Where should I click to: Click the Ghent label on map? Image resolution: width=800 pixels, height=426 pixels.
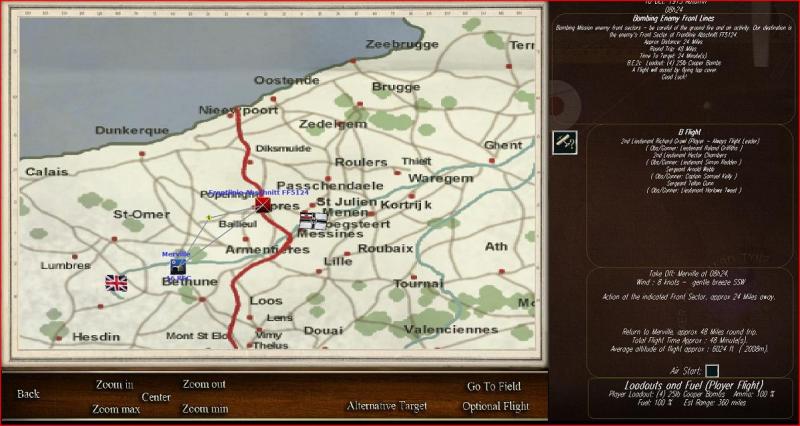coord(503,145)
